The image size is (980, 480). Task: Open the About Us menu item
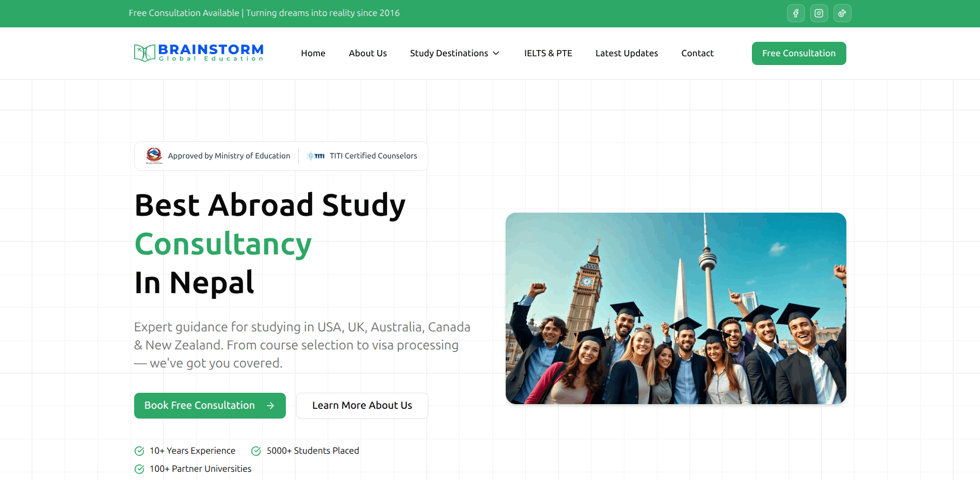pos(367,53)
